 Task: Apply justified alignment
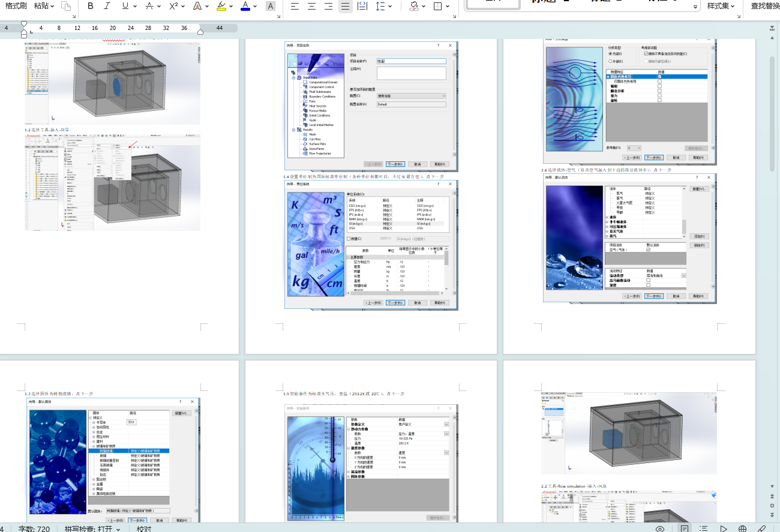[345, 6]
